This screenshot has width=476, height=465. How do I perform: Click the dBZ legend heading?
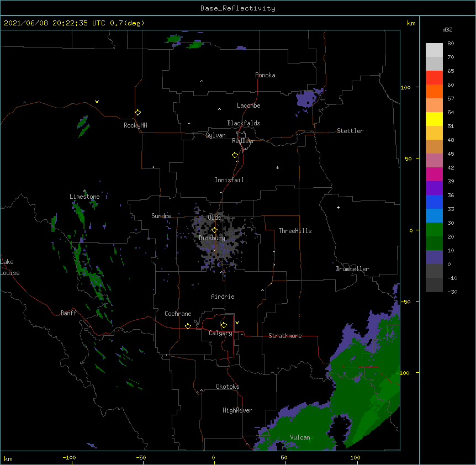tap(447, 29)
